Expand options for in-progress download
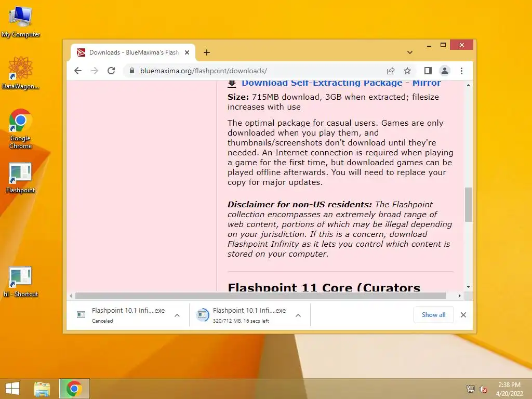The height and width of the screenshot is (399, 532). (x=298, y=315)
